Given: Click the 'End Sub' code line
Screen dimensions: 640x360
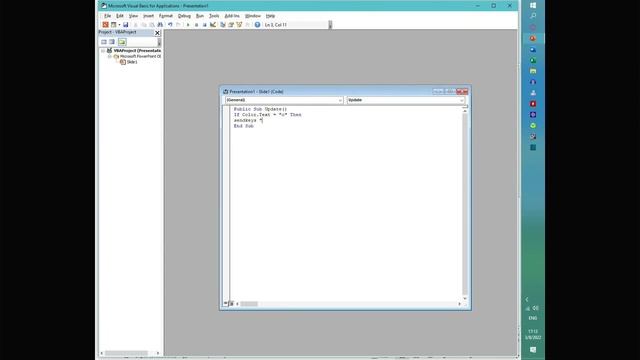Looking at the screenshot, I should pyautogui.click(x=244, y=126).
